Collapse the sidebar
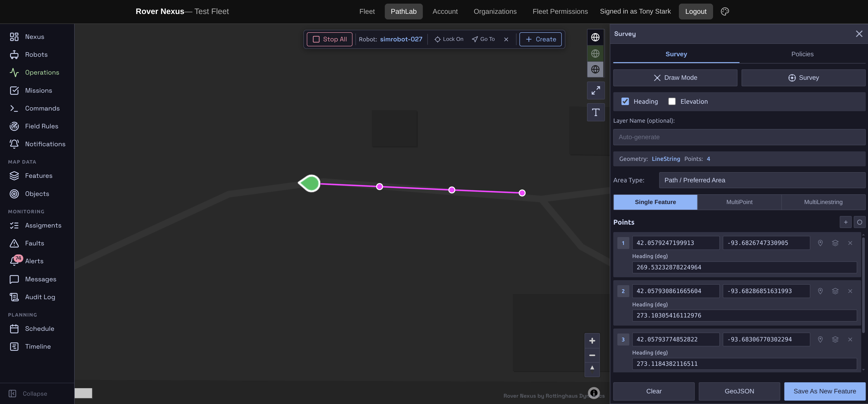868x404 pixels. point(28,394)
